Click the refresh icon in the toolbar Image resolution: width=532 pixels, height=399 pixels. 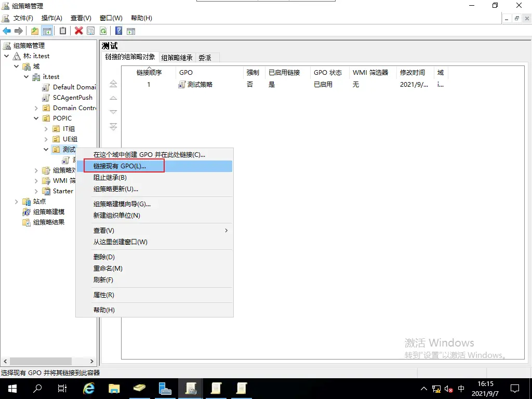(103, 31)
